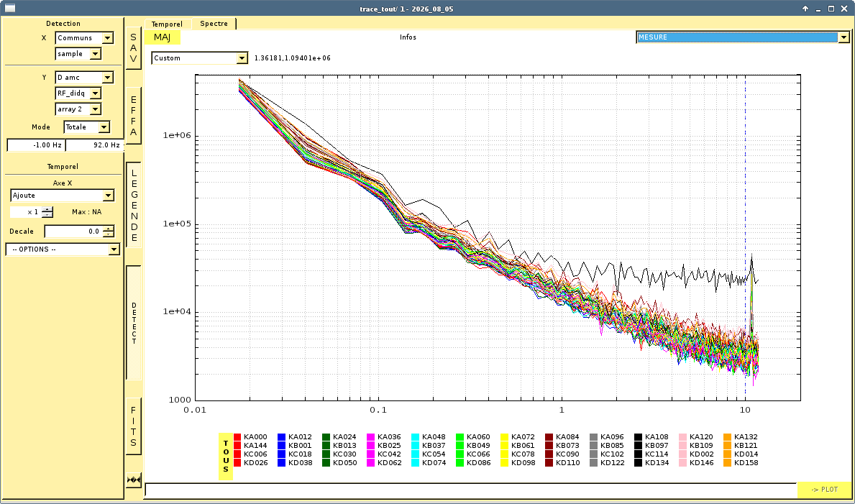Click the yellow MAJ button

[162, 37]
